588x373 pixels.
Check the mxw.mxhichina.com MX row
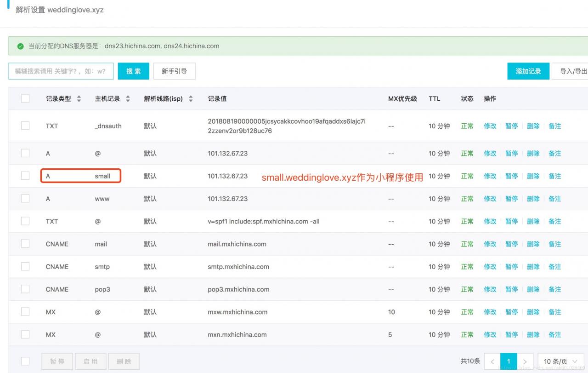click(x=25, y=312)
